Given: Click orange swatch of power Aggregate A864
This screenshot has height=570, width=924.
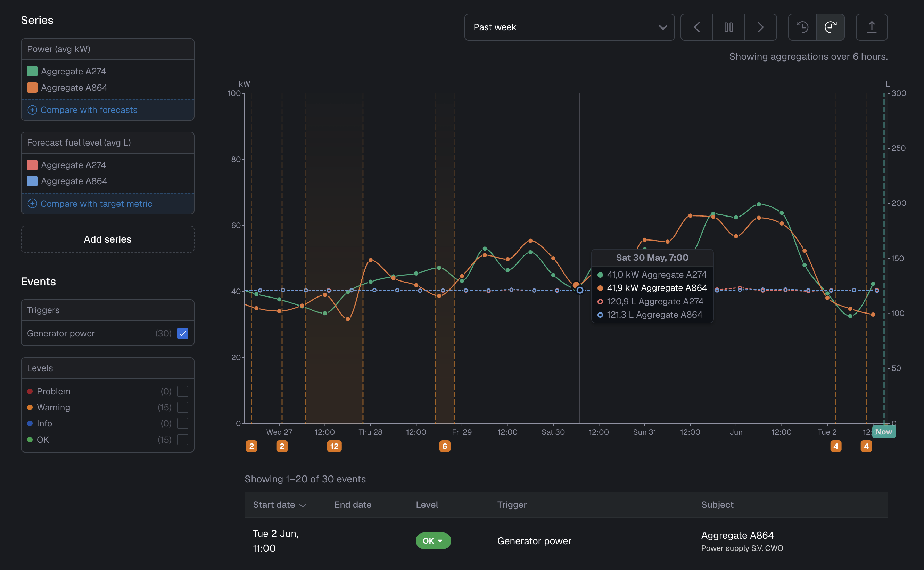Looking at the screenshot, I should (32, 88).
